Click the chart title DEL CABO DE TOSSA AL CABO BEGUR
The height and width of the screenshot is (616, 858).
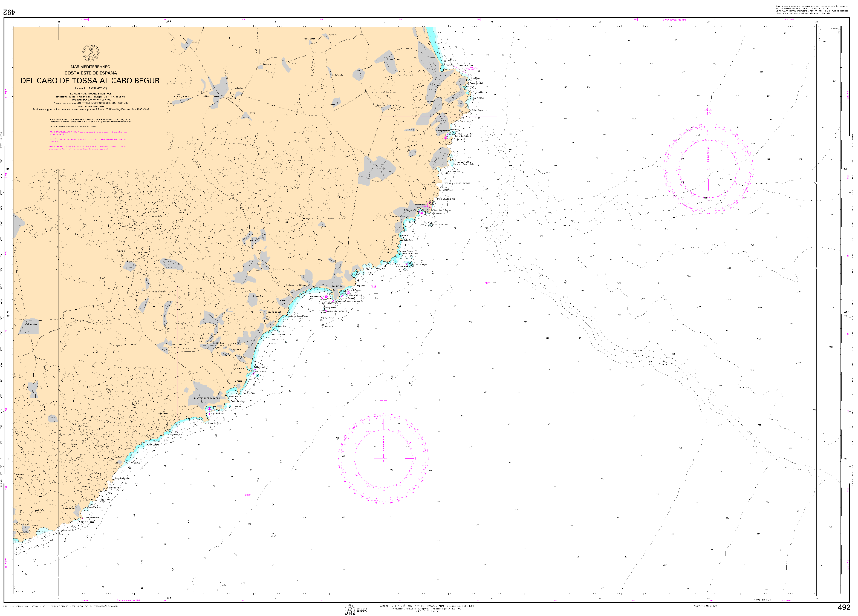pos(90,80)
